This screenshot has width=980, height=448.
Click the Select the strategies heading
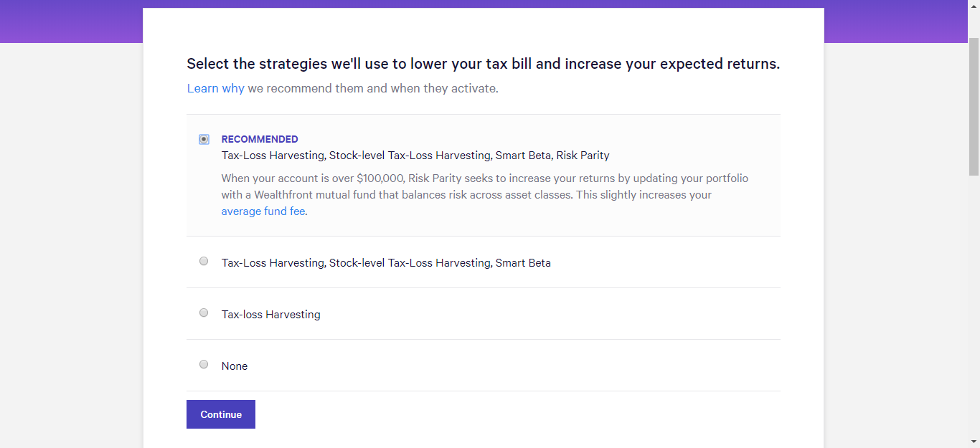pos(483,64)
